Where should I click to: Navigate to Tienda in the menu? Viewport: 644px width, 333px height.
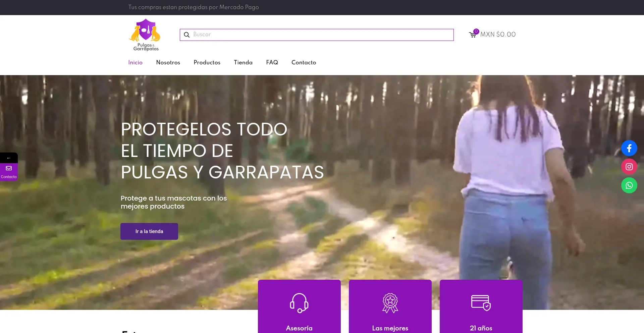click(243, 62)
